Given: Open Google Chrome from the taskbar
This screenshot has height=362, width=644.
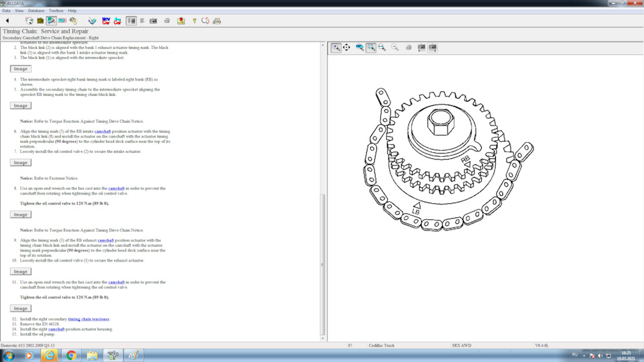Looking at the screenshot, I should (71, 355).
